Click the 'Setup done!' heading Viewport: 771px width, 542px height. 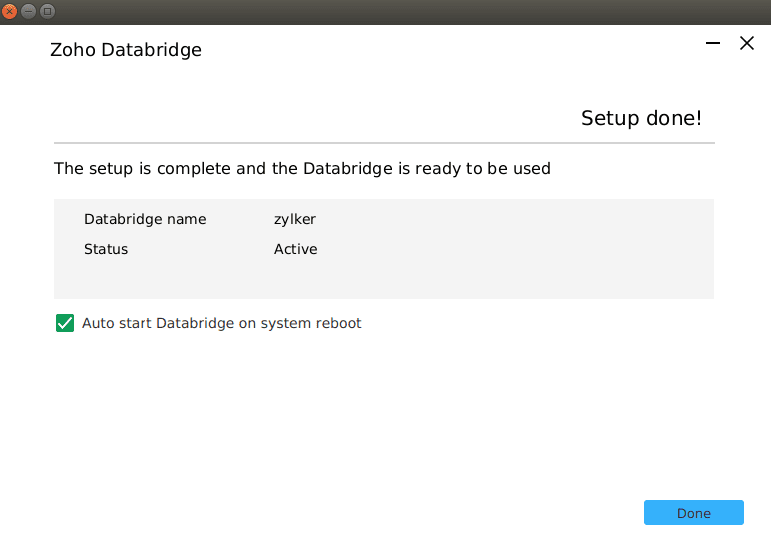pyautogui.click(x=641, y=118)
